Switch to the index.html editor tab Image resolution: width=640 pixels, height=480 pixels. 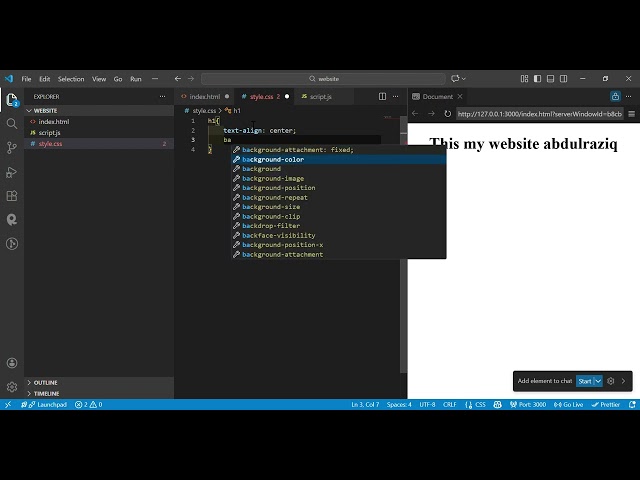[204, 97]
